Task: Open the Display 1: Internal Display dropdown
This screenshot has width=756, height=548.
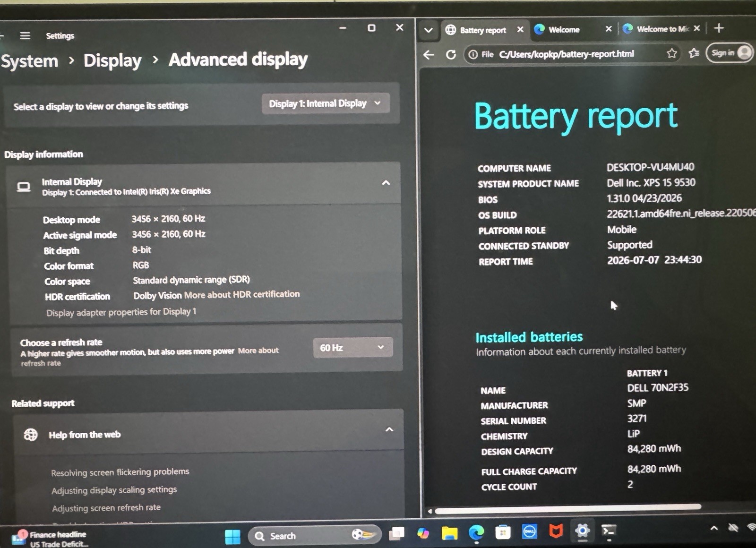Action: coord(326,103)
